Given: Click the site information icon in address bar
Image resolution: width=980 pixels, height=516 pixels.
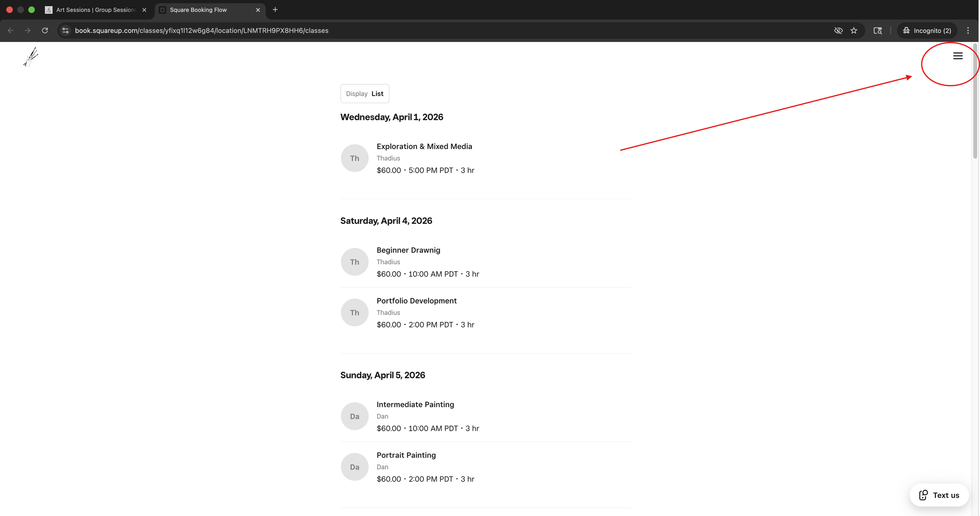Looking at the screenshot, I should tap(65, 31).
